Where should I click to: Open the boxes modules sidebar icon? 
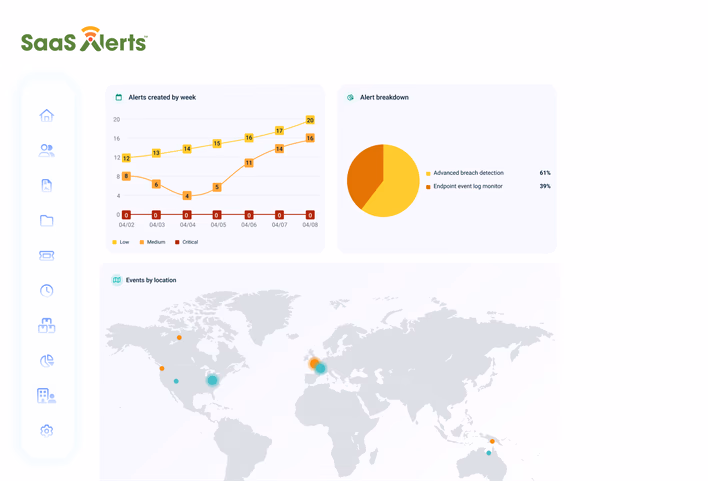click(x=47, y=325)
